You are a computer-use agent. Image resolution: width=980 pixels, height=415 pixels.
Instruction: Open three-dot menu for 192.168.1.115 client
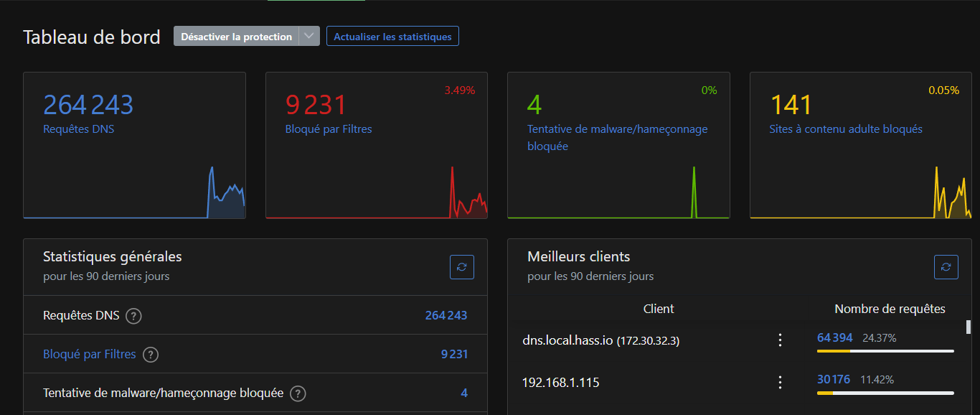[781, 383]
